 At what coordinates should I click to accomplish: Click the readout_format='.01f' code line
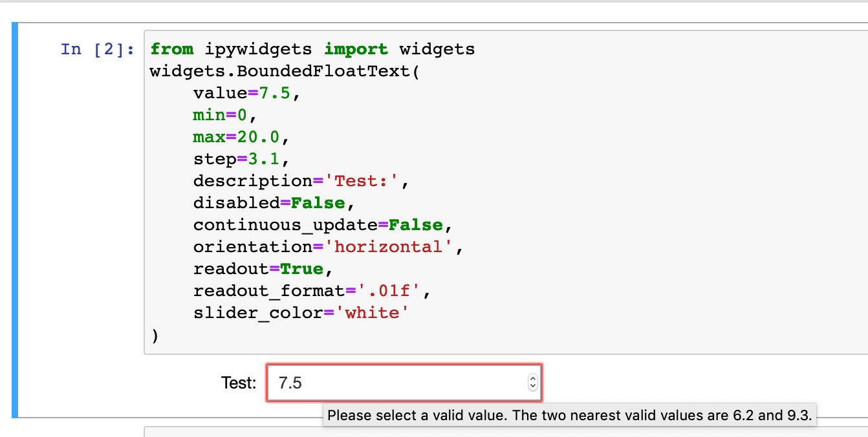coord(312,291)
